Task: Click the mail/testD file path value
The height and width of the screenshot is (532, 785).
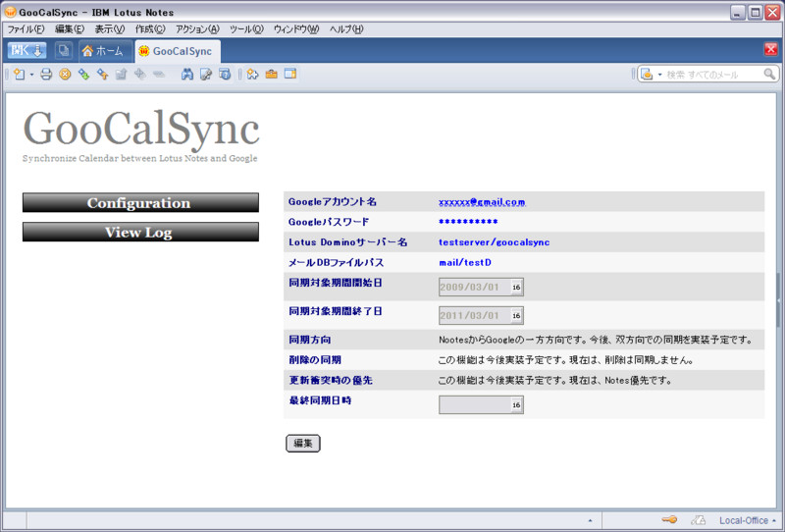Action: coord(465,262)
